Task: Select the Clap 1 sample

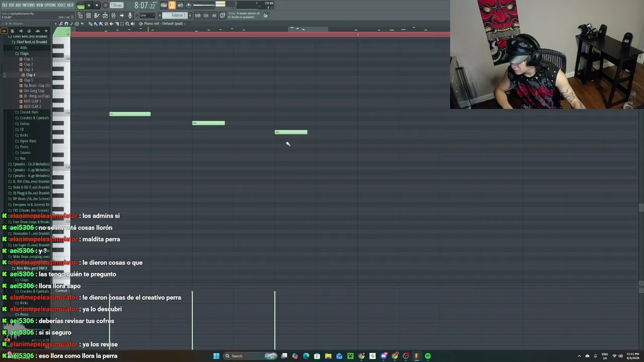Action: [x=28, y=59]
